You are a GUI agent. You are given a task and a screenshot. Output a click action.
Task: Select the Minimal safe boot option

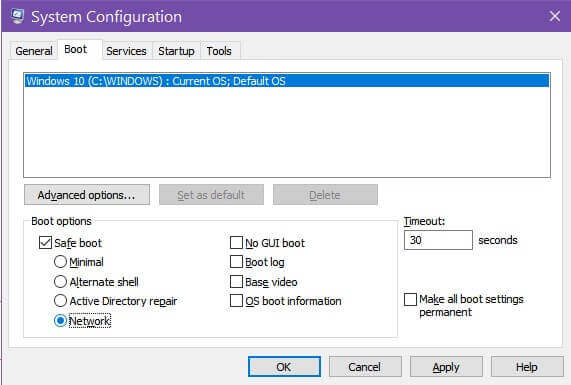pos(60,262)
